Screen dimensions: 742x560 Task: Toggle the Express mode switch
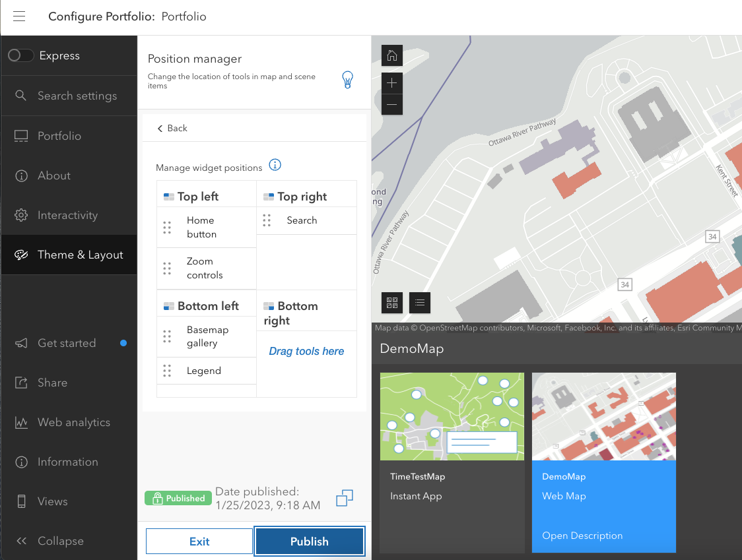pos(20,56)
